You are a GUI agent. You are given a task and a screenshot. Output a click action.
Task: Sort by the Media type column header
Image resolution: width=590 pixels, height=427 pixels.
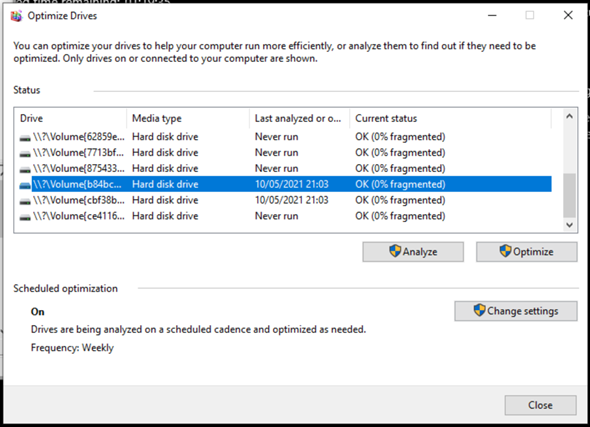188,119
